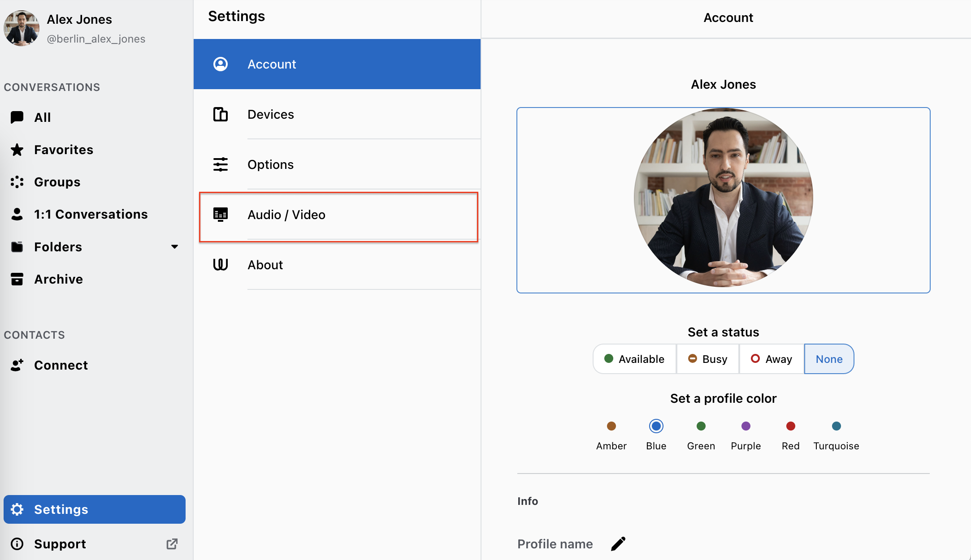
Task: Open the About settings section
Action: point(337,265)
